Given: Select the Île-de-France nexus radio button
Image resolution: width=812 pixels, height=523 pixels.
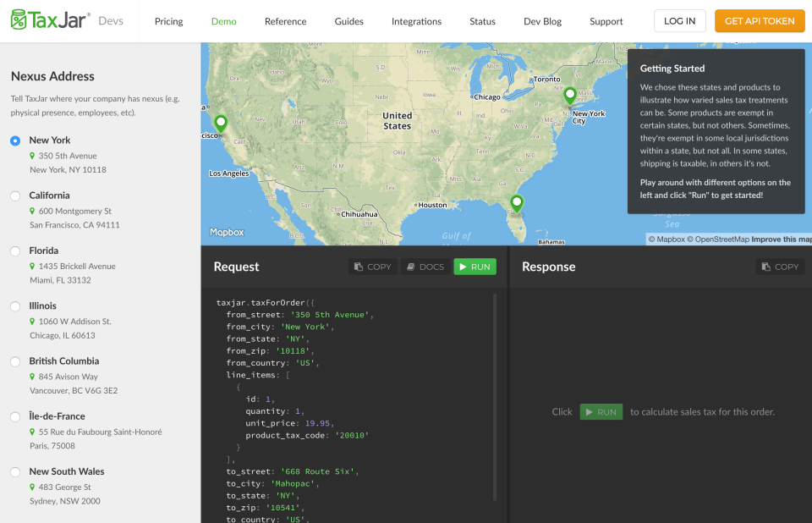Looking at the screenshot, I should coord(15,416).
